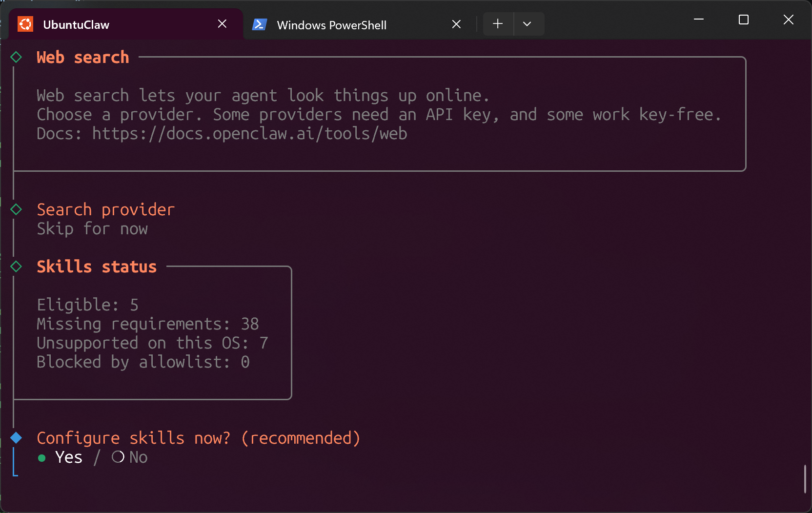Click the Web search heading

pos(83,58)
